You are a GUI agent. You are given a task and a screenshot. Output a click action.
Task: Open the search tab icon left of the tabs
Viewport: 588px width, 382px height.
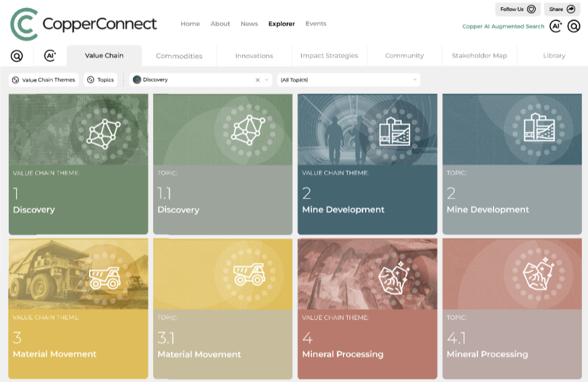pos(17,56)
